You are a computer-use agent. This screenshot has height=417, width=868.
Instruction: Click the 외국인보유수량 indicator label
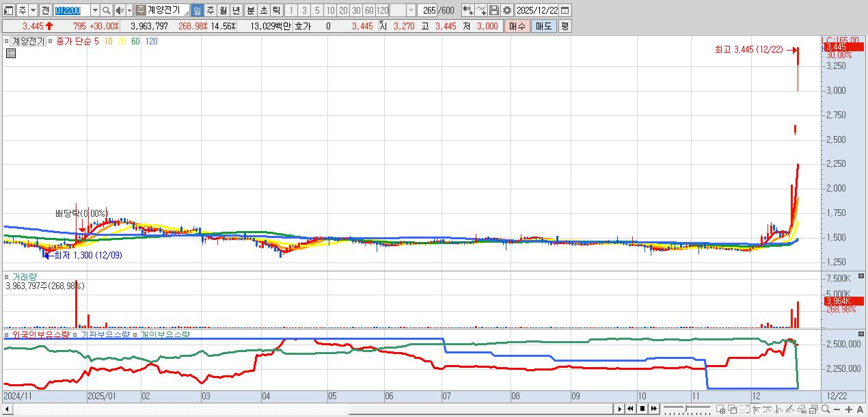(x=40, y=335)
